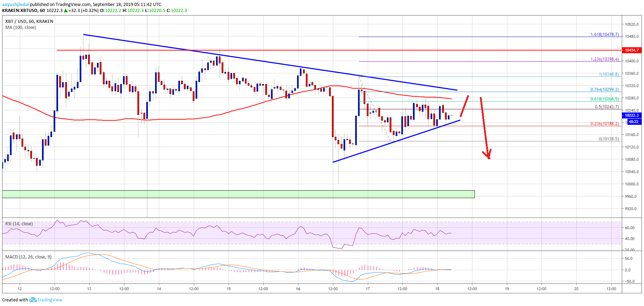The image size is (644, 306).
Task: Click the H:10222.3 high value
Action: click(x=133, y=11)
